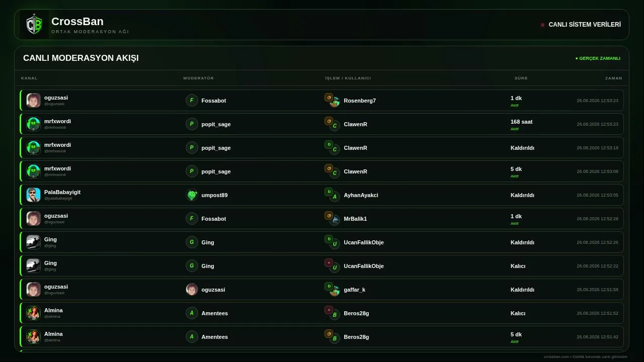
Task: Click the KANAL column header
Action: [29, 78]
